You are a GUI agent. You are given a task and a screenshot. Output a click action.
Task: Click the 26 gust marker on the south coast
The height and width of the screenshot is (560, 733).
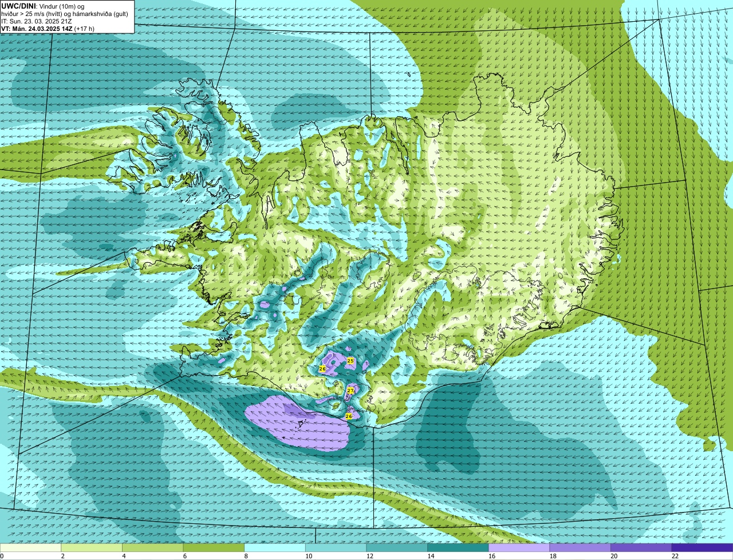click(x=349, y=416)
